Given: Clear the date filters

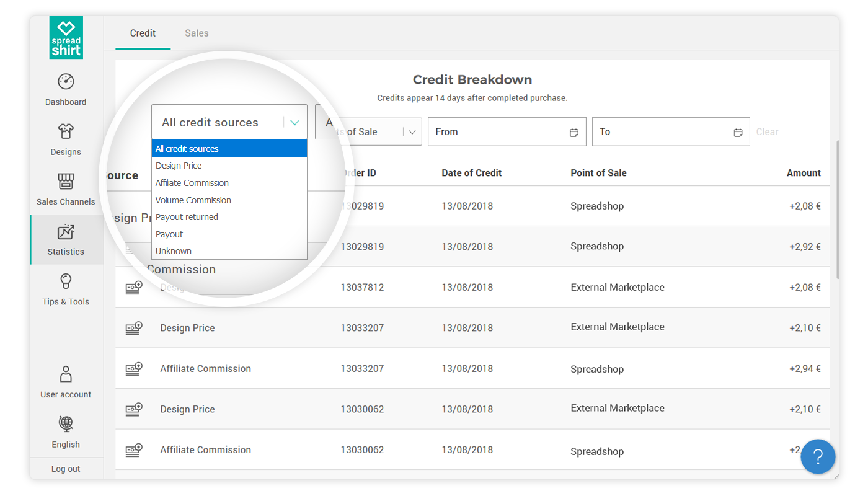Looking at the screenshot, I should point(767,132).
